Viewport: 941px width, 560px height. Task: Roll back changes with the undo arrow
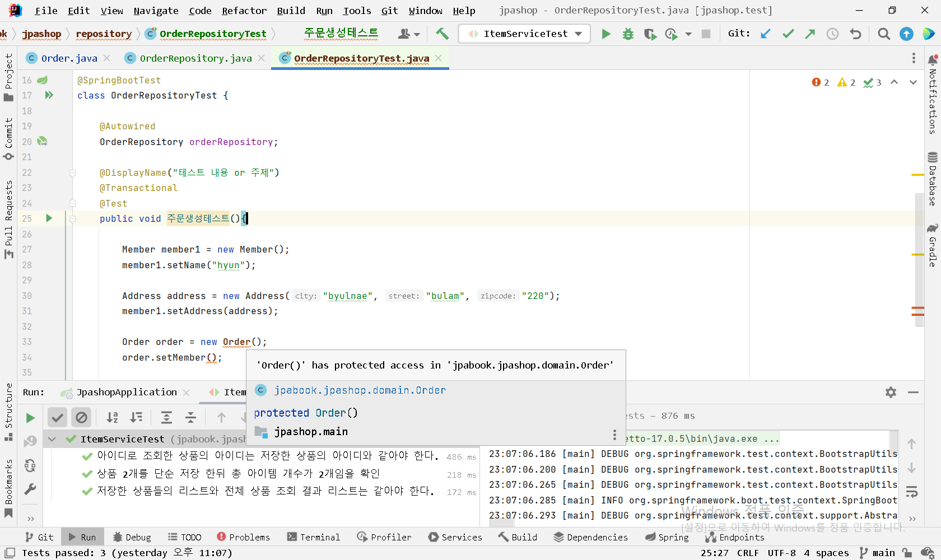[x=855, y=34]
